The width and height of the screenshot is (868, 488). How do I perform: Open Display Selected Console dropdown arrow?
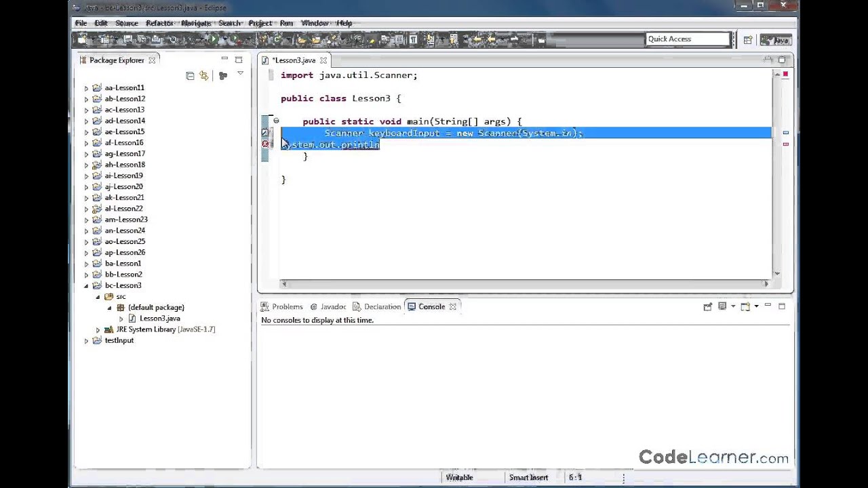click(733, 306)
